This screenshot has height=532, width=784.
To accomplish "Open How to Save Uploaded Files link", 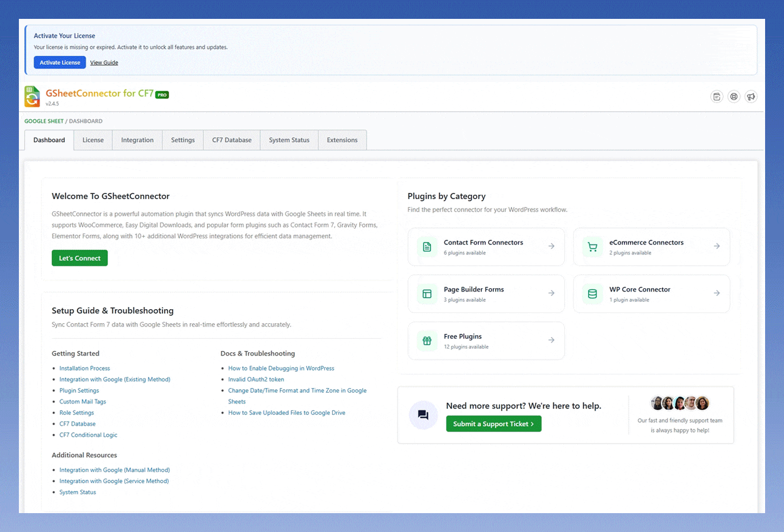I will click(287, 413).
